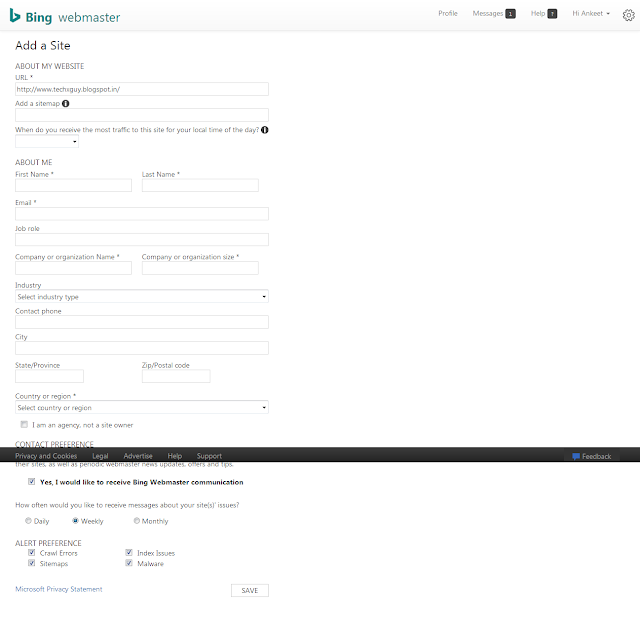The width and height of the screenshot is (640, 632).
Task: Click the Email input field
Action: pos(142,214)
